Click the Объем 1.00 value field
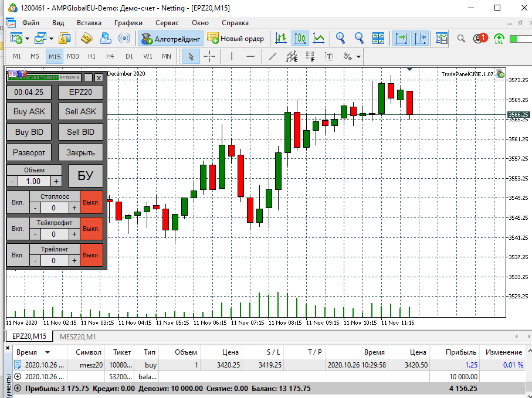Screen dimensions: 532x398 coord(33,181)
